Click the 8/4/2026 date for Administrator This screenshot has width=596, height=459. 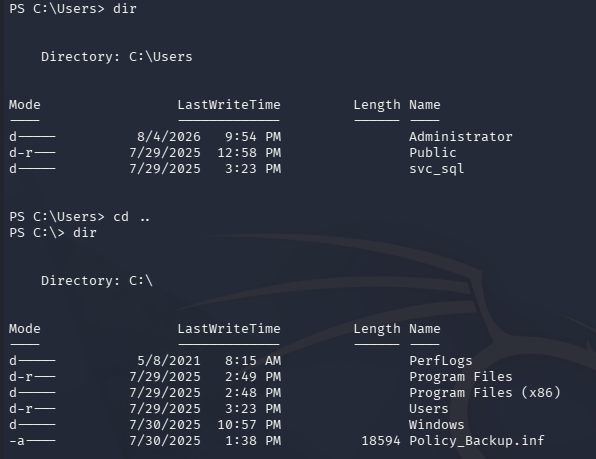(169, 137)
